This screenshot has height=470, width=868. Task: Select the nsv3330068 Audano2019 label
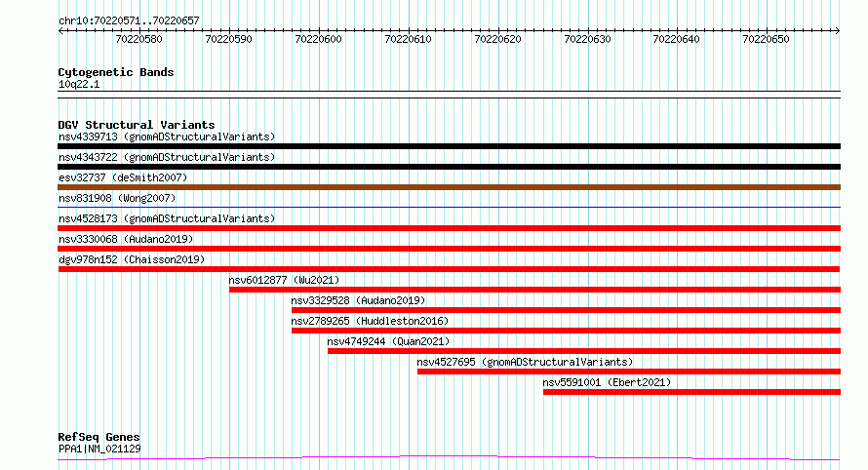[126, 239]
